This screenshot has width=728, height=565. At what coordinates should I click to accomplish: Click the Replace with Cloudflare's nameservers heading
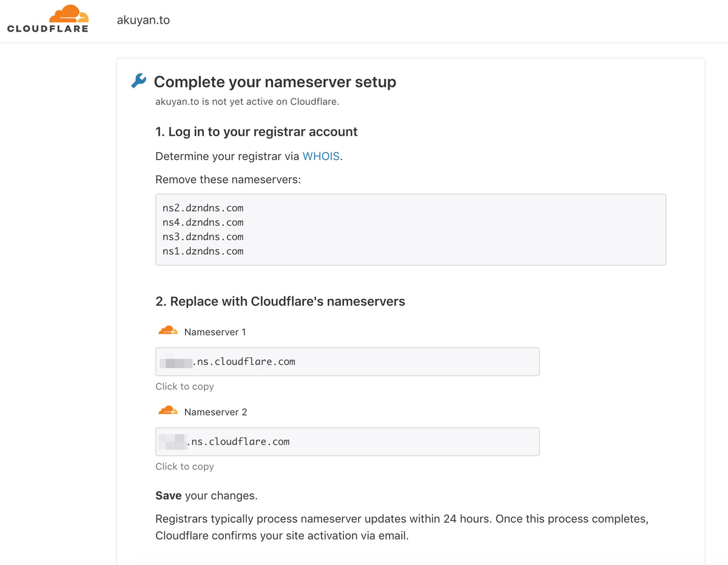pos(280,301)
